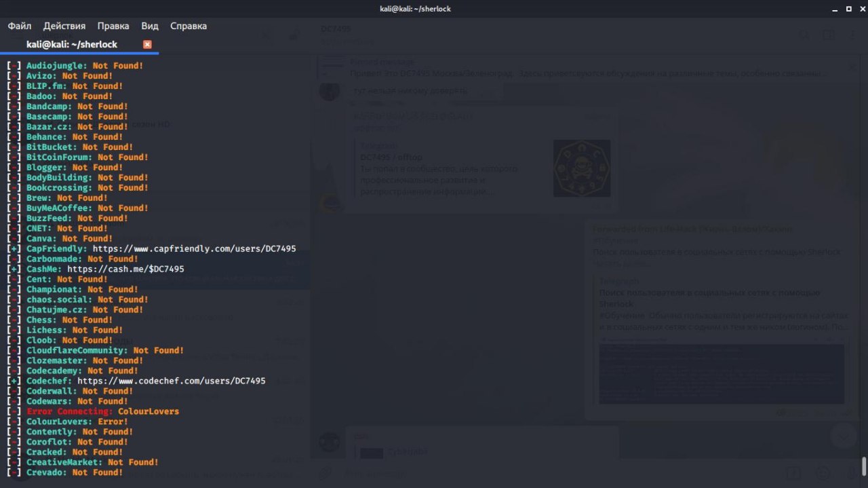Click the Telegram message input field
Image resolution: width=868 pixels, height=488 pixels.
click(x=556, y=472)
